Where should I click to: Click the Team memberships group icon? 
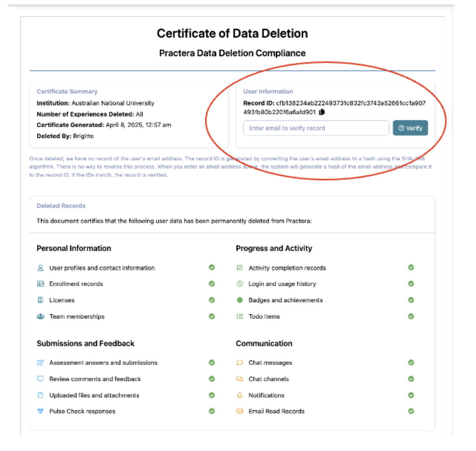pyautogui.click(x=41, y=316)
